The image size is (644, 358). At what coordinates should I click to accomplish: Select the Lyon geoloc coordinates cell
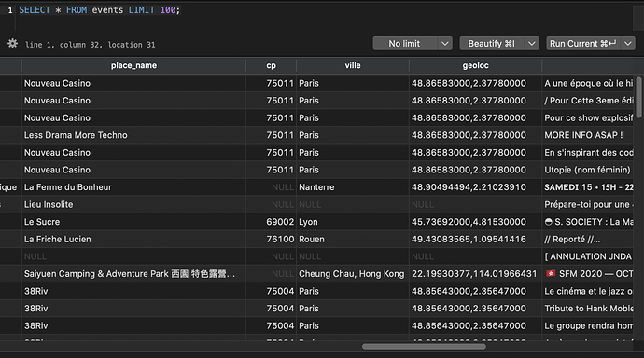tap(475, 222)
